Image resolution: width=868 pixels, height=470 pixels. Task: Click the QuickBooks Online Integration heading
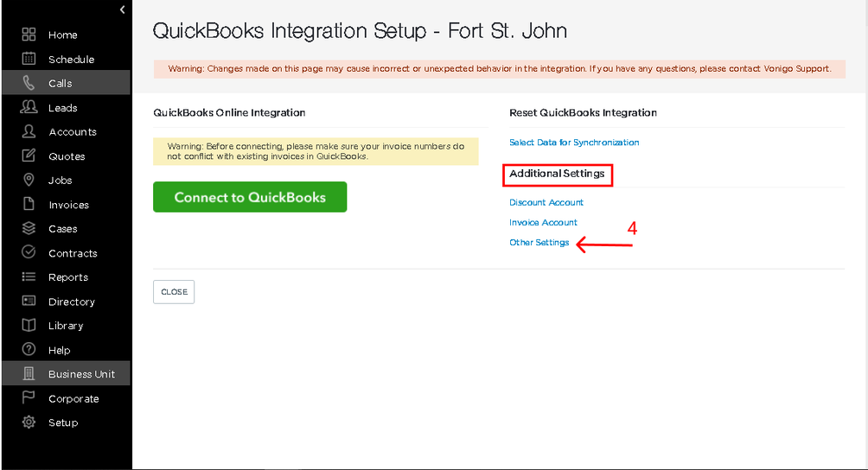point(229,113)
